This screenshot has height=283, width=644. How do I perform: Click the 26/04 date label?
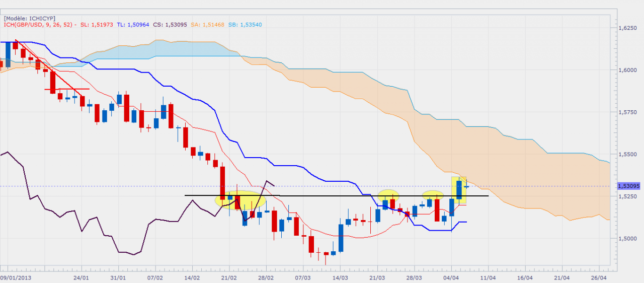pos(599,278)
